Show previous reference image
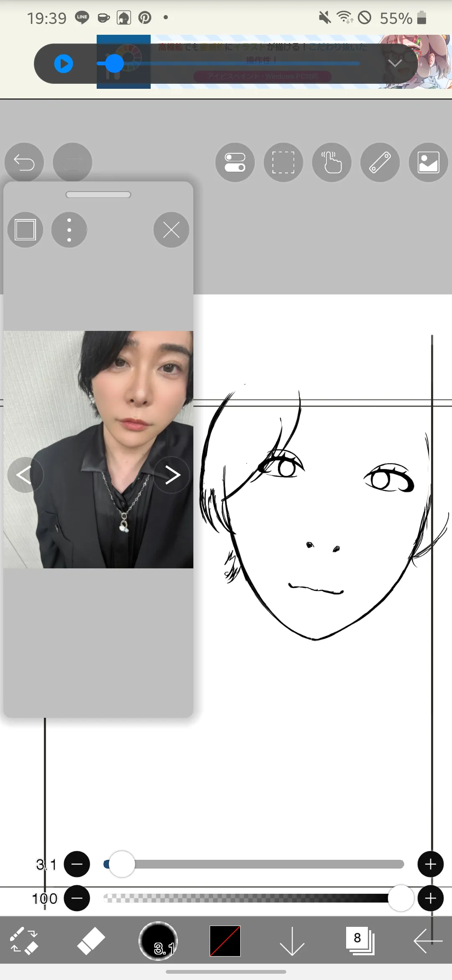The height and width of the screenshot is (980, 452). [x=25, y=475]
